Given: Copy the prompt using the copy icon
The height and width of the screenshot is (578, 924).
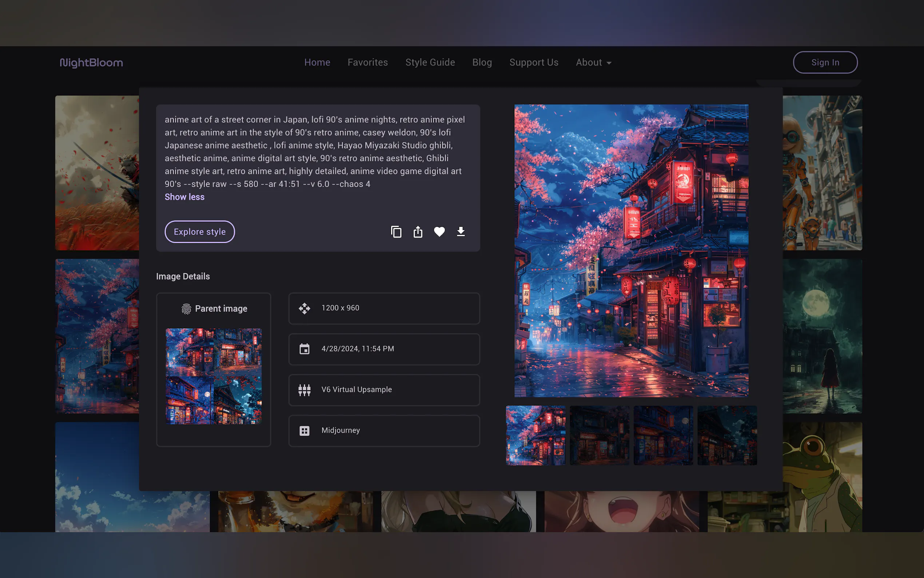Looking at the screenshot, I should pyautogui.click(x=396, y=231).
